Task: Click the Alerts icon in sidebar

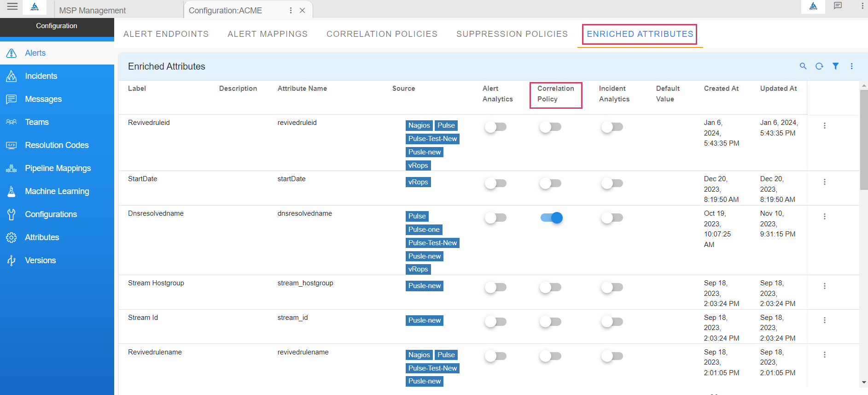Action: [12, 53]
